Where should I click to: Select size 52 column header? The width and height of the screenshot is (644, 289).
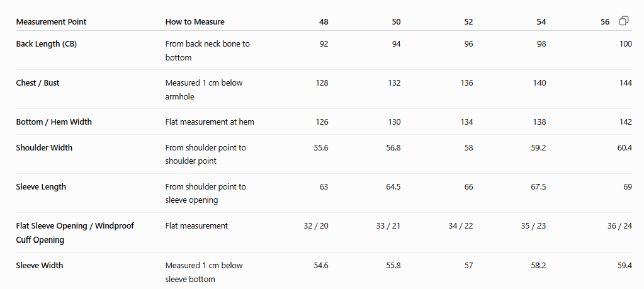coord(468,22)
